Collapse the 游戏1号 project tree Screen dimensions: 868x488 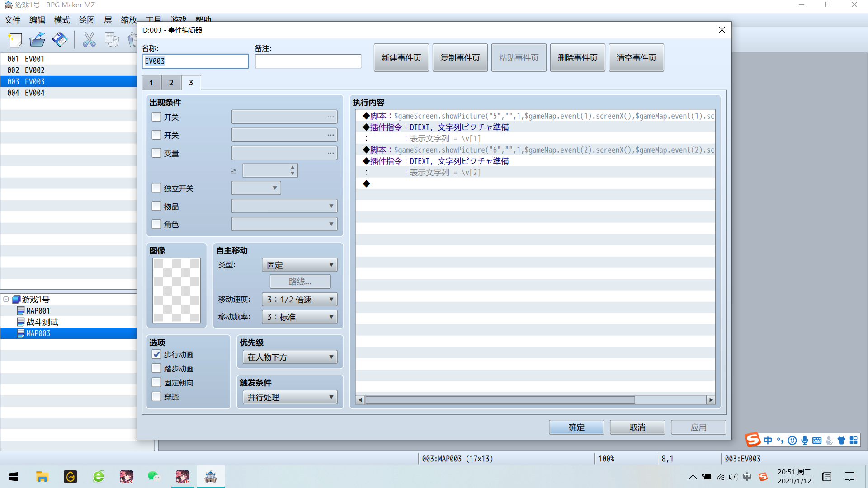click(6, 299)
